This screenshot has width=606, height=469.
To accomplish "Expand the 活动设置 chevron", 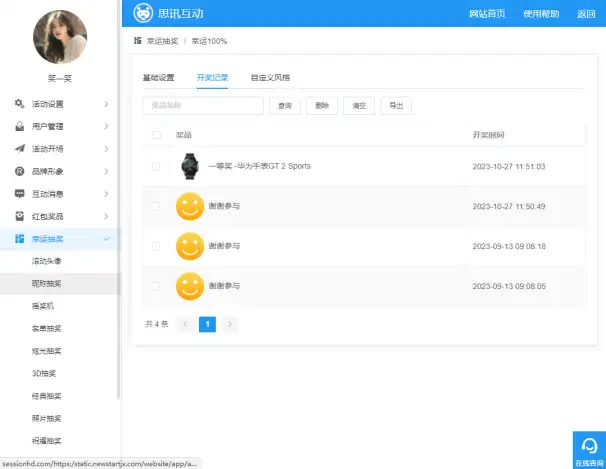I will click(x=106, y=104).
